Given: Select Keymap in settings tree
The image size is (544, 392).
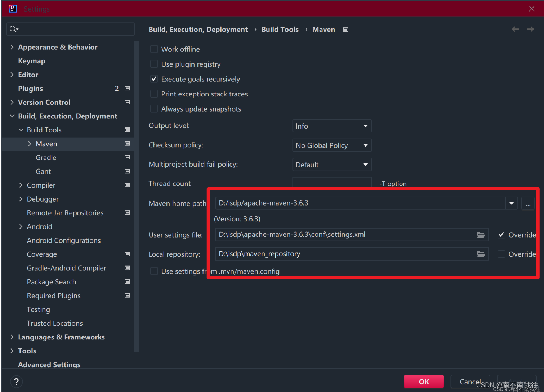Looking at the screenshot, I should coord(32,61).
